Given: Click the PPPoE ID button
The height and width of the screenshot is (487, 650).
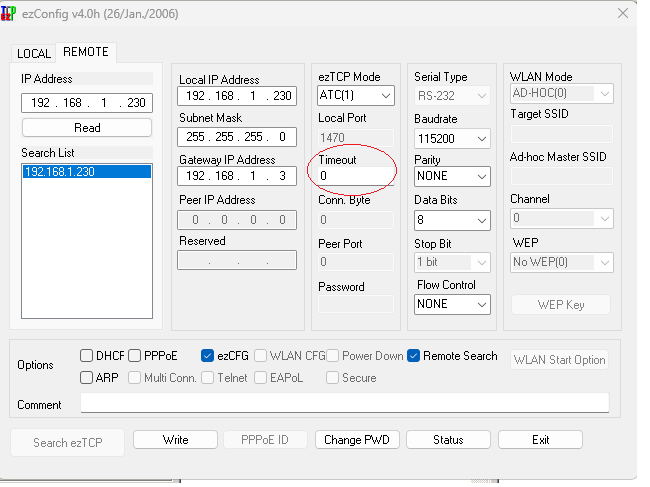Looking at the screenshot, I should pyautogui.click(x=265, y=440).
